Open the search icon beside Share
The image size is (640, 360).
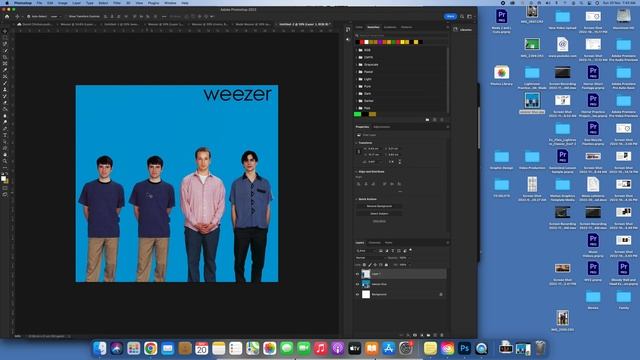(462, 16)
